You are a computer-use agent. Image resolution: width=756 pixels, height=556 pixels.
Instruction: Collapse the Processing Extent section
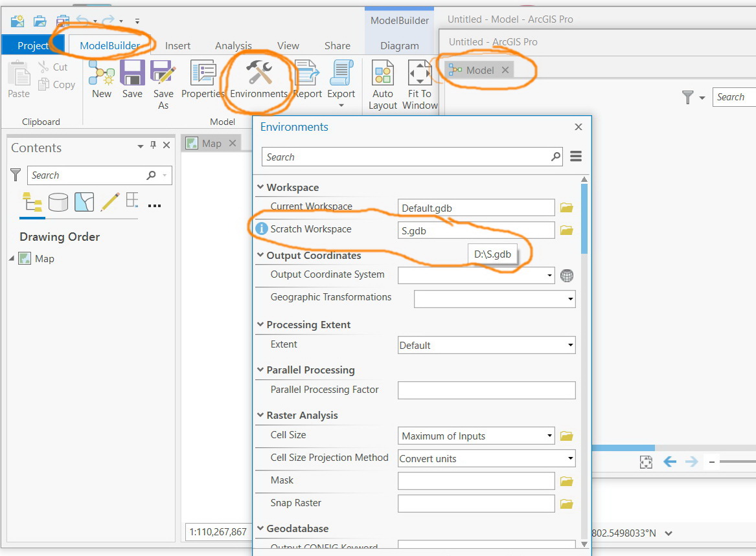point(260,324)
